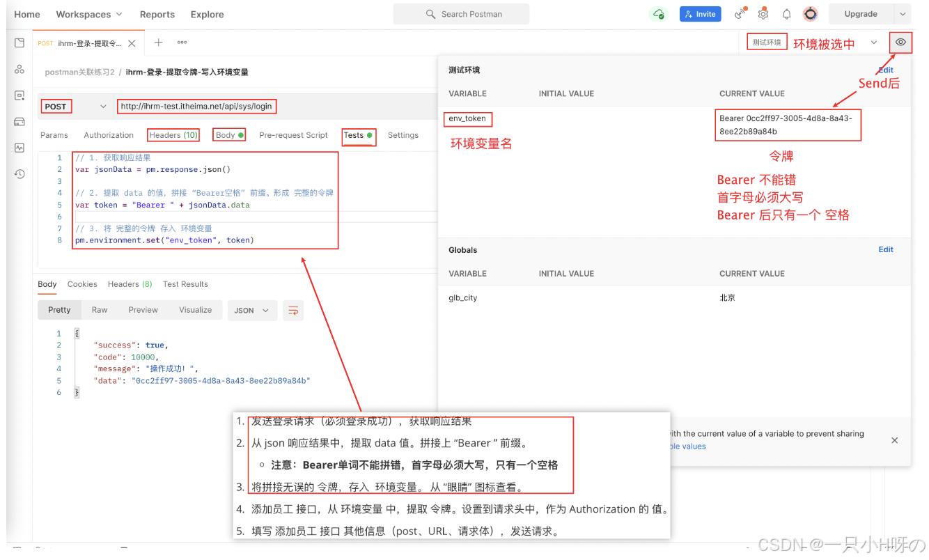Select the Preview response view
929x560 pixels.
pos(143,311)
